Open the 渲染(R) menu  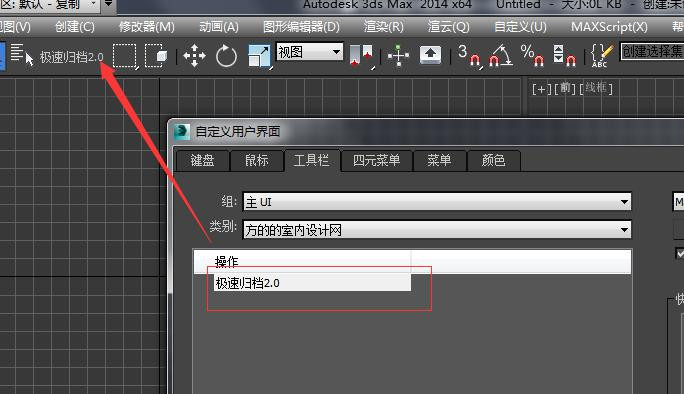tap(384, 27)
